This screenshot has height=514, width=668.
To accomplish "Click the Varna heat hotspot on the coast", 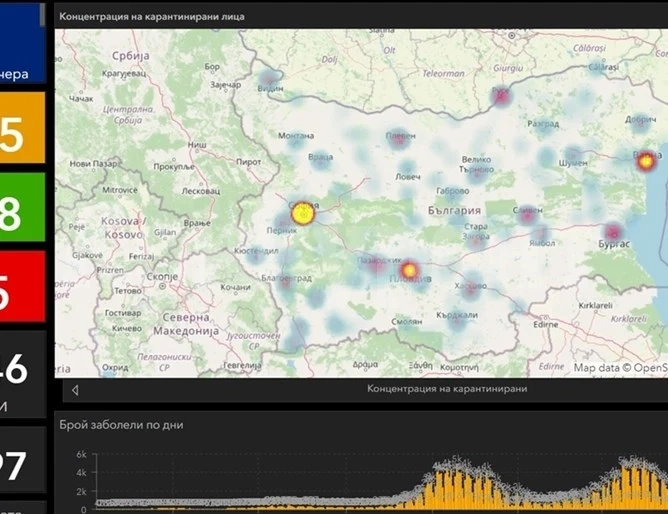I will click(646, 162).
